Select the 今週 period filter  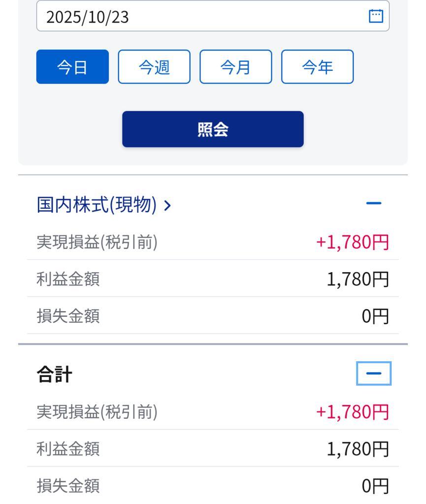click(154, 67)
